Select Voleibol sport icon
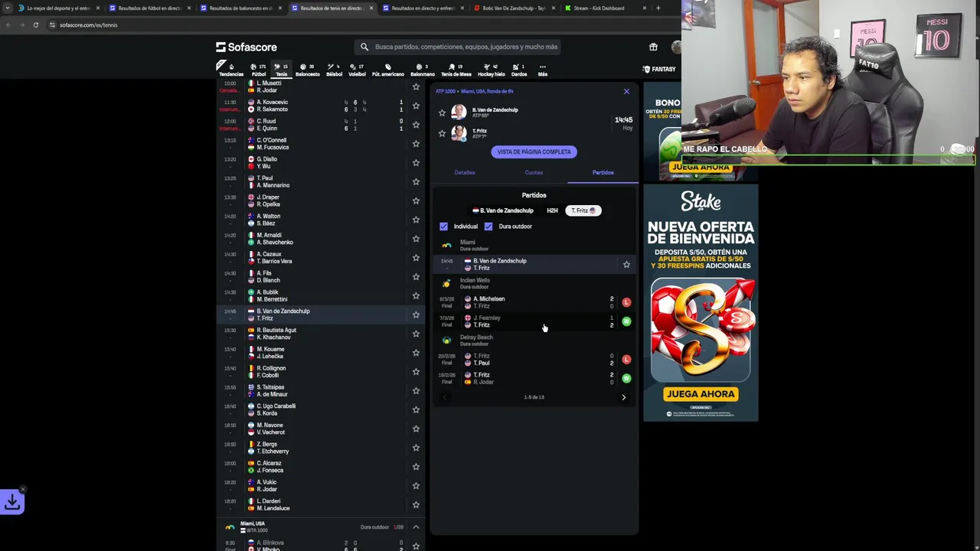This screenshot has width=980, height=551. pyautogui.click(x=357, y=70)
